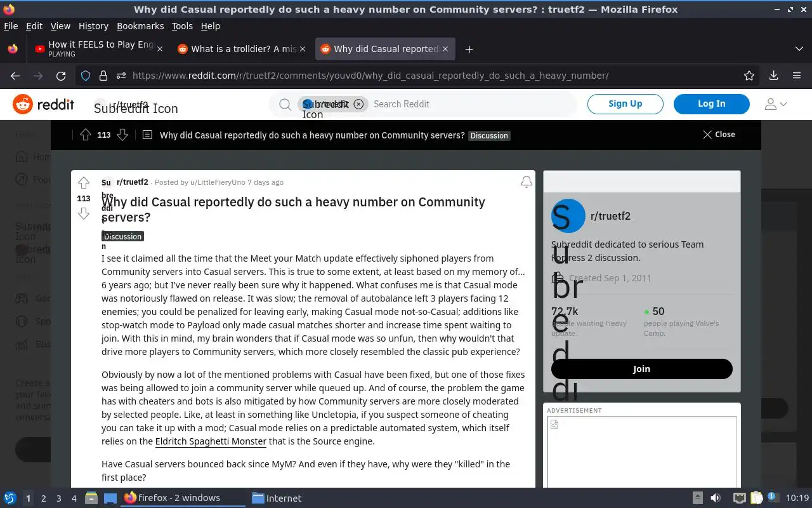
Task: Upvote the post beside the white card
Action: (84, 183)
